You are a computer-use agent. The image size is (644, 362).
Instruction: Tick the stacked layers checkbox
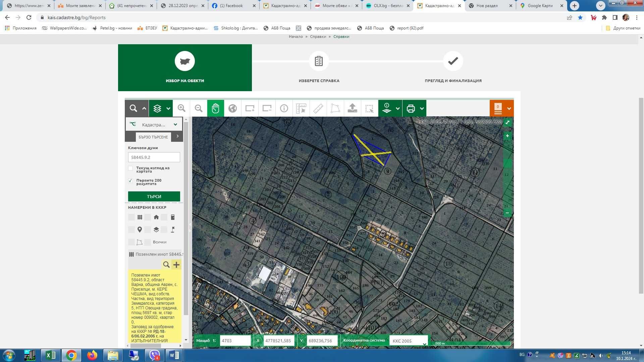coord(148,230)
